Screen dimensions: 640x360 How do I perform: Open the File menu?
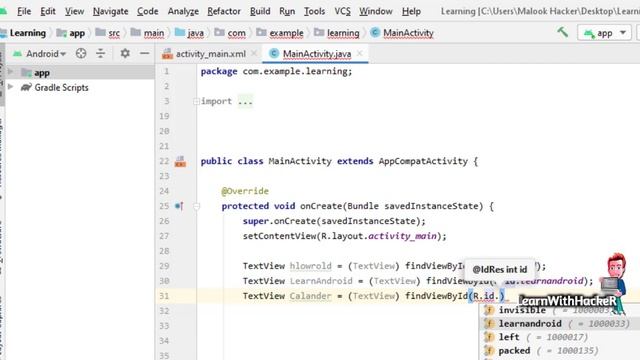24,11
